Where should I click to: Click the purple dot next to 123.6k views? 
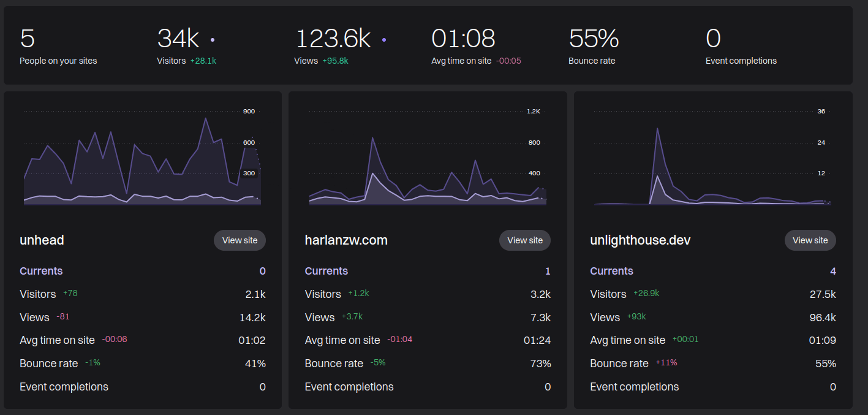(x=384, y=40)
